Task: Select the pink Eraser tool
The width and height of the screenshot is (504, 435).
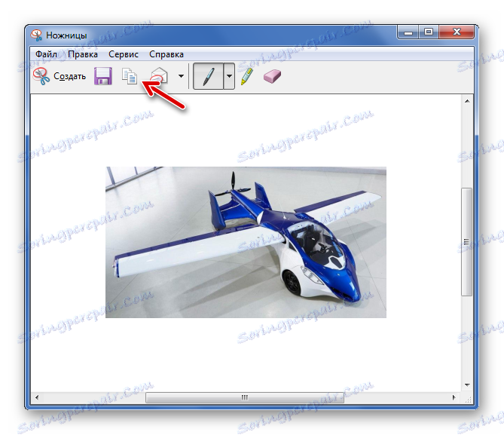Action: [x=272, y=77]
